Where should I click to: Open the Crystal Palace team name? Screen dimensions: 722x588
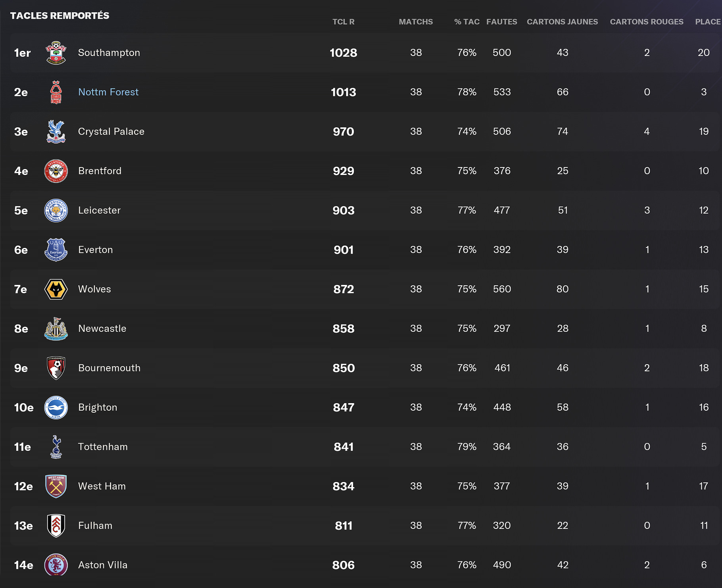point(111,131)
